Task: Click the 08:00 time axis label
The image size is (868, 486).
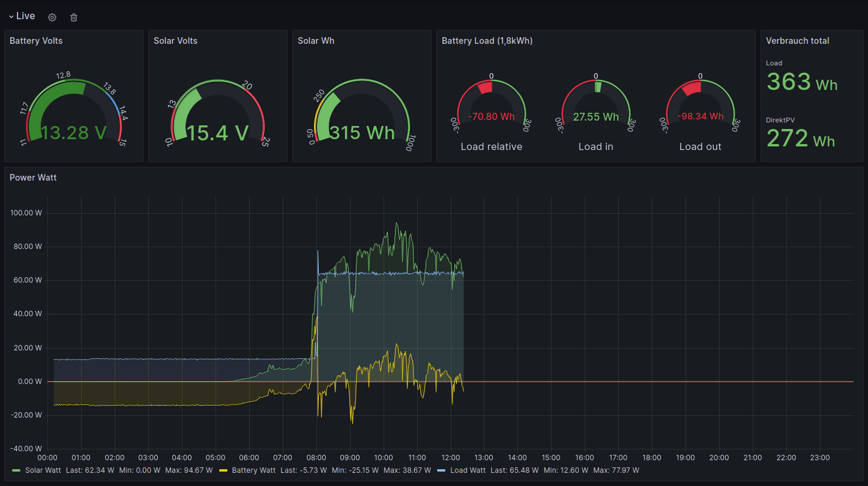Action: pyautogui.click(x=316, y=458)
